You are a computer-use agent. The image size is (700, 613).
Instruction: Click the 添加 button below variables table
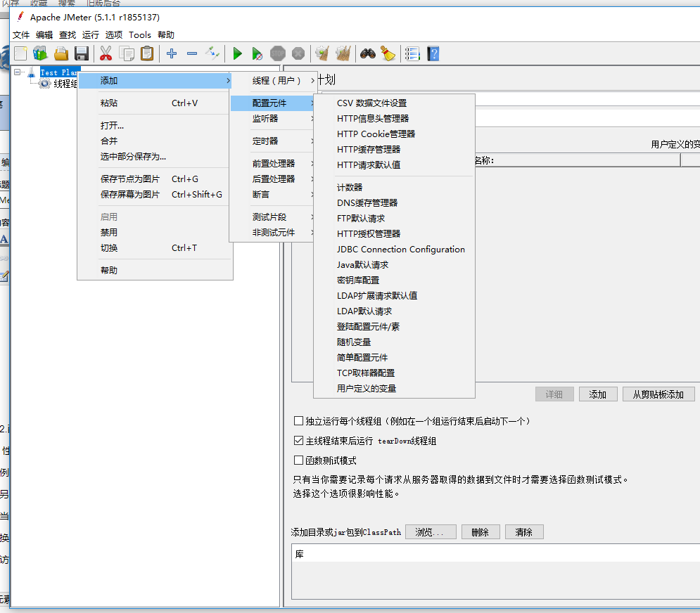(x=598, y=394)
